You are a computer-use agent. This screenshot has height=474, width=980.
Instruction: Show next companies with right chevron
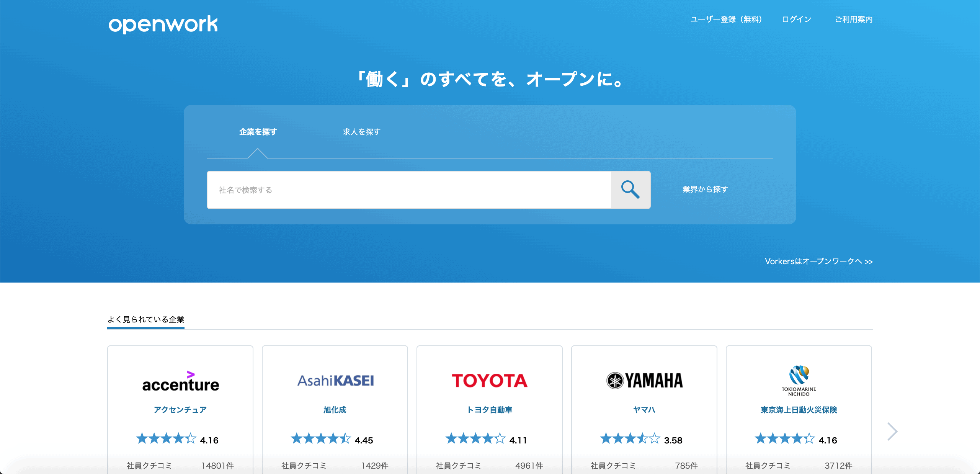click(x=892, y=432)
